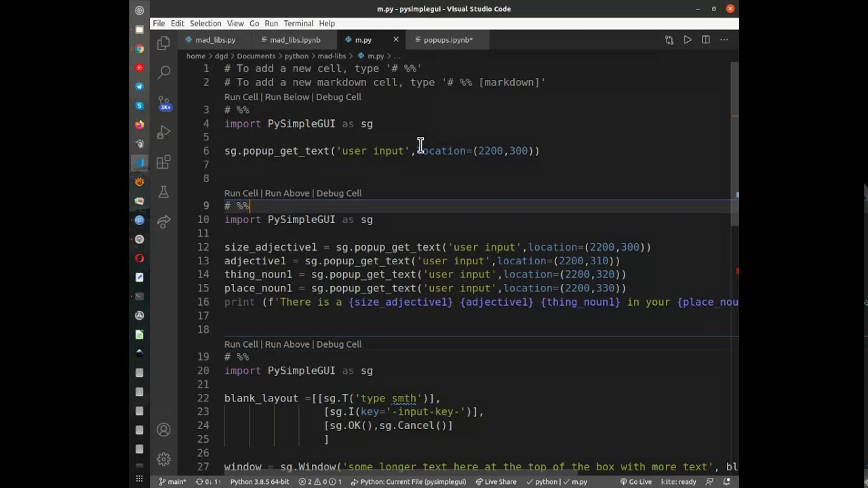Click Go Live in status bar
Viewport: 868px width, 488px height.
click(635, 482)
